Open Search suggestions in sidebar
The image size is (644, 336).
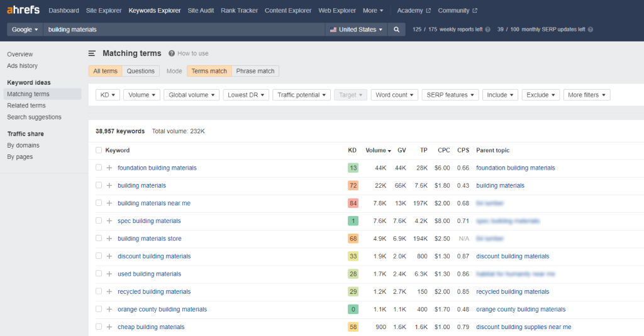coord(34,117)
